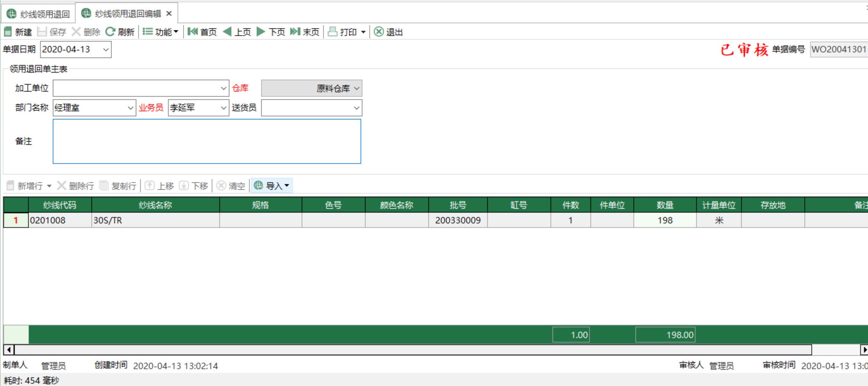The height and width of the screenshot is (386, 868).
Task: Click the 新增行 add row icon
Action: (x=11, y=185)
